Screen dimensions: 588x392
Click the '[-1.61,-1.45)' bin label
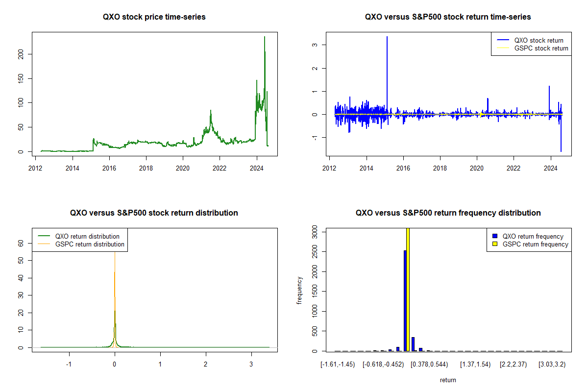click(338, 365)
